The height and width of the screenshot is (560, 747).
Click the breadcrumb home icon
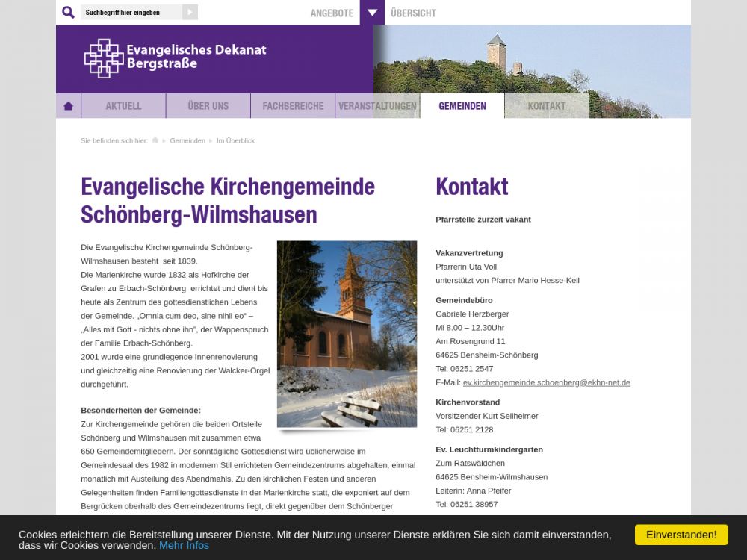[155, 140]
